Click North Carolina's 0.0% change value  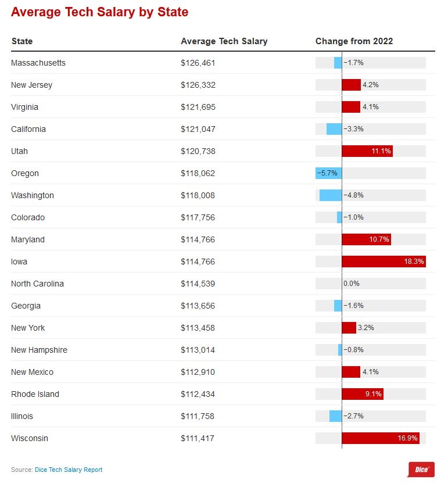[x=352, y=284]
